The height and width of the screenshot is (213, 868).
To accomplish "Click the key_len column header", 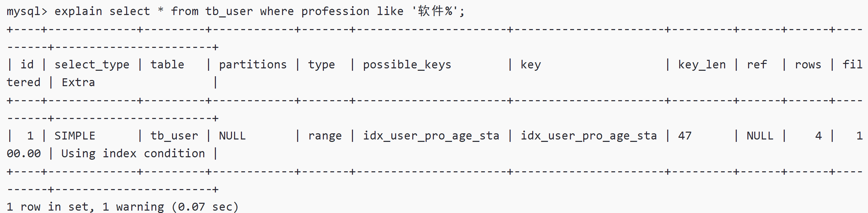I will 701,65.
